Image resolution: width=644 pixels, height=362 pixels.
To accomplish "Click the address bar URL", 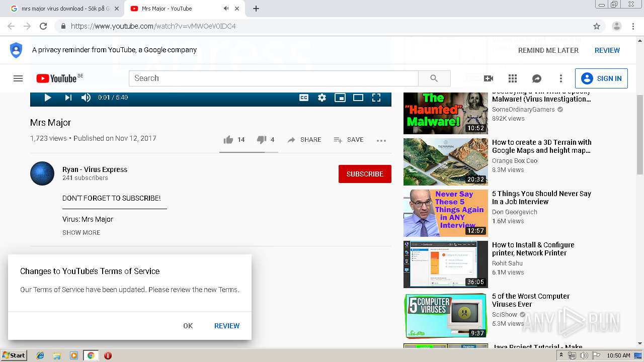I will click(153, 26).
